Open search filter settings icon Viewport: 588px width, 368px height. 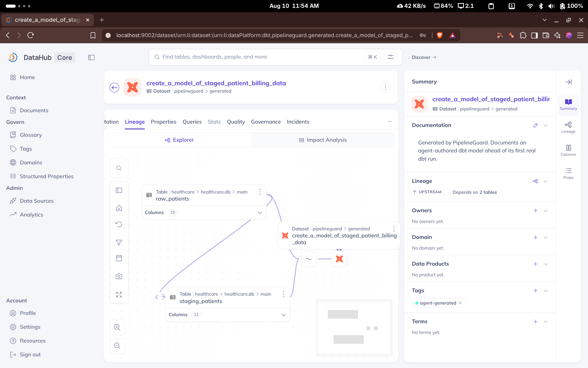pyautogui.click(x=390, y=57)
